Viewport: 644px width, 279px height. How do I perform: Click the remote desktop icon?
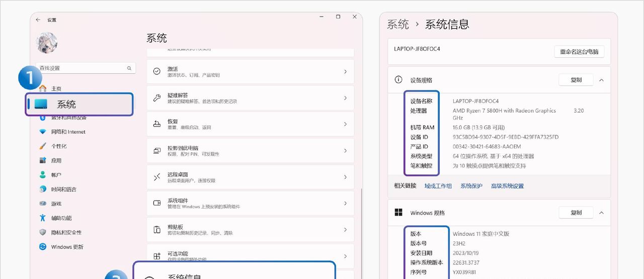coord(157,177)
